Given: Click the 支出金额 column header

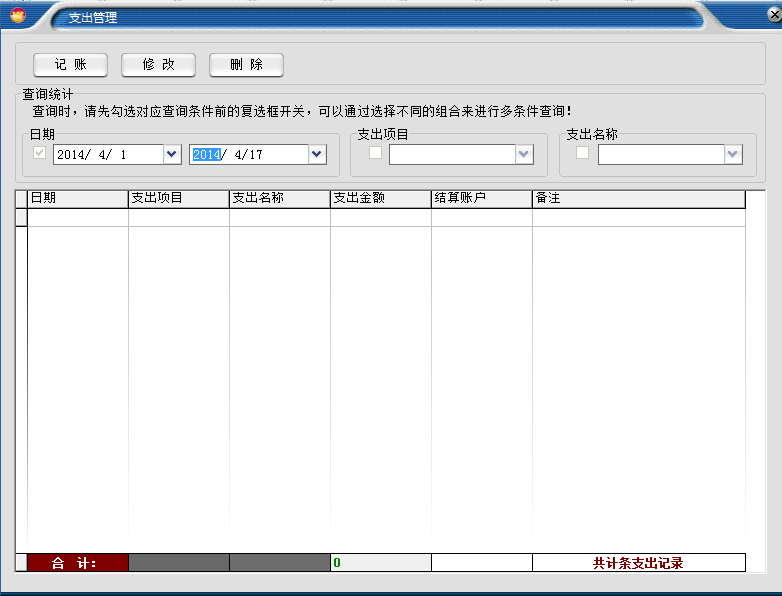Looking at the screenshot, I should click(x=380, y=198).
